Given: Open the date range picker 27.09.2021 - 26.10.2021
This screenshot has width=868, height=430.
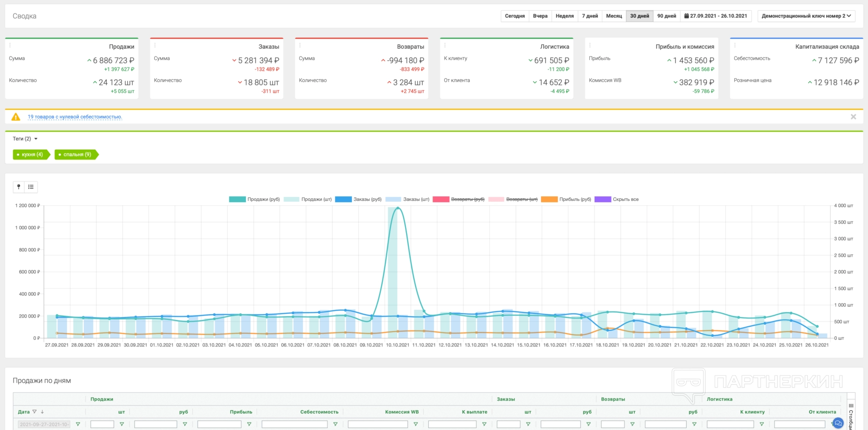Looking at the screenshot, I should [x=716, y=16].
